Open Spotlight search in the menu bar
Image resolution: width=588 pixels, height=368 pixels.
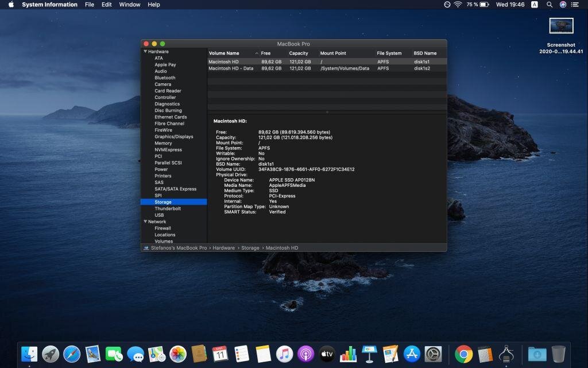(550, 5)
